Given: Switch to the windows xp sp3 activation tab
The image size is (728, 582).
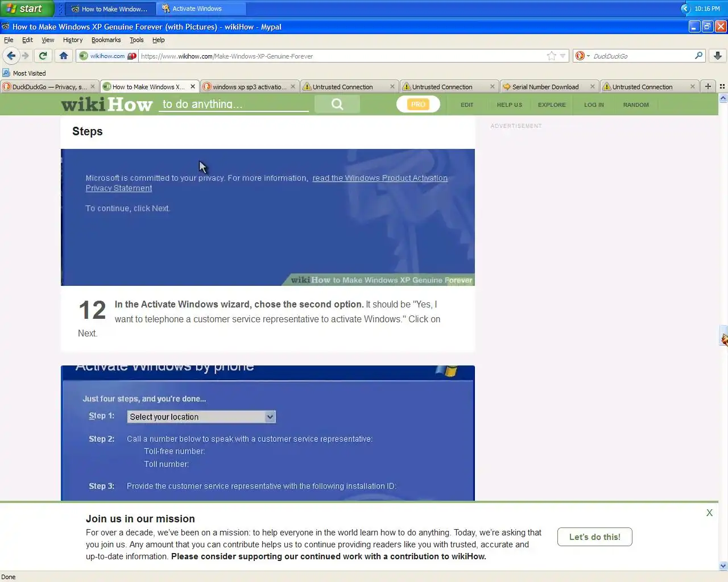Looking at the screenshot, I should coord(250,86).
